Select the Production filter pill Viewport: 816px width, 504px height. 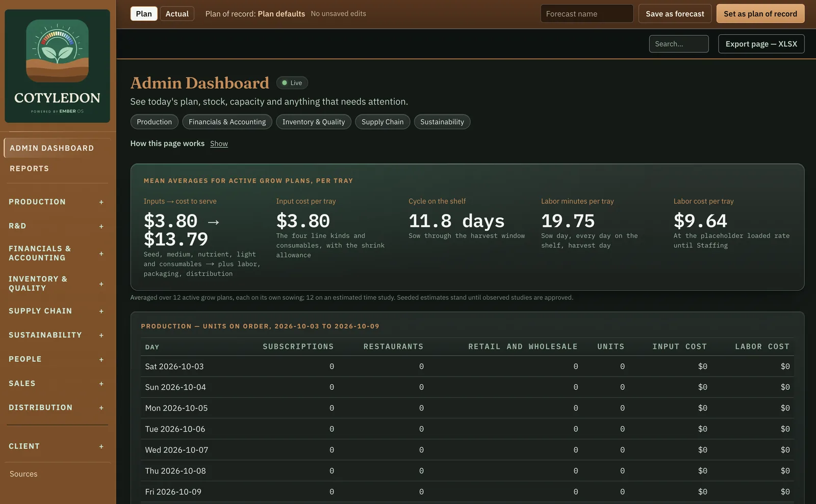point(155,122)
